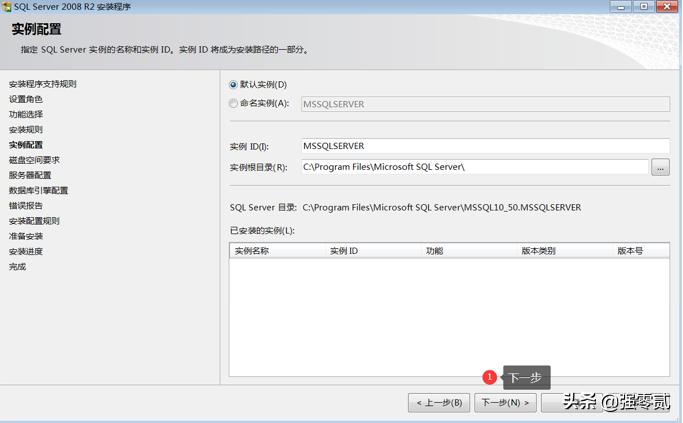The height and width of the screenshot is (423, 683).
Task: Select the 安装进度 step in sidebar
Action: pyautogui.click(x=26, y=251)
